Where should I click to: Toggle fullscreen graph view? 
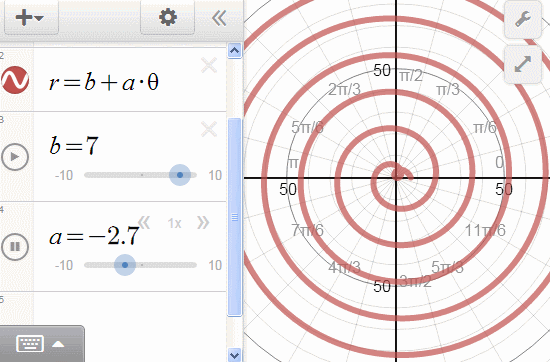[523, 65]
